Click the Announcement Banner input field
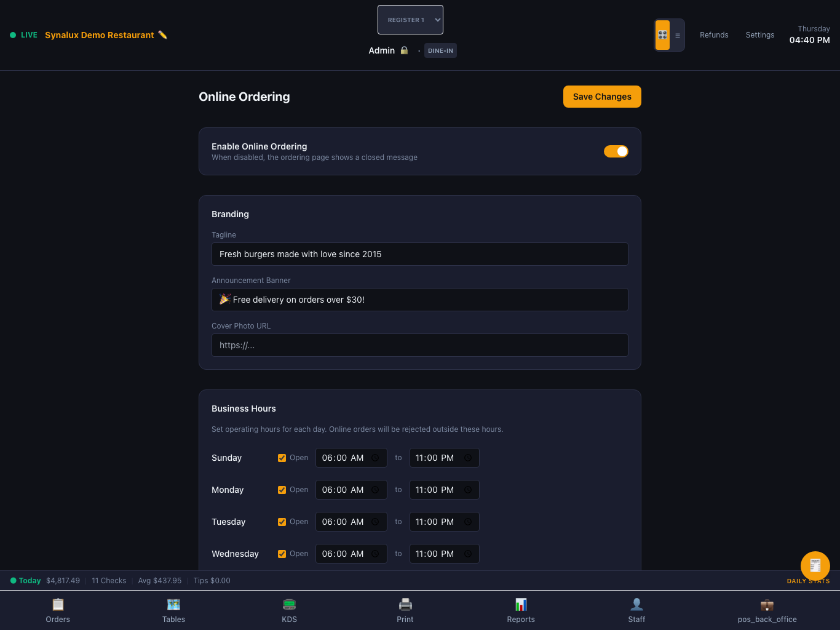The width and height of the screenshot is (840, 630). click(420, 300)
